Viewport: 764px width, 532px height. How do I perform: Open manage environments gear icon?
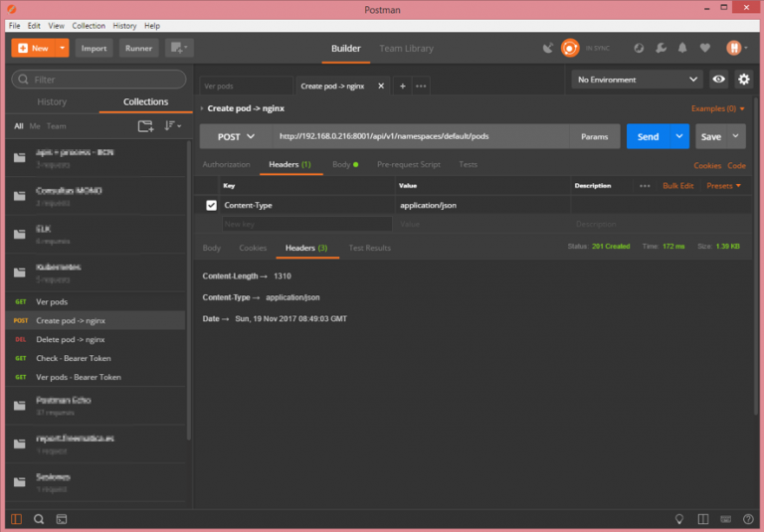click(743, 80)
